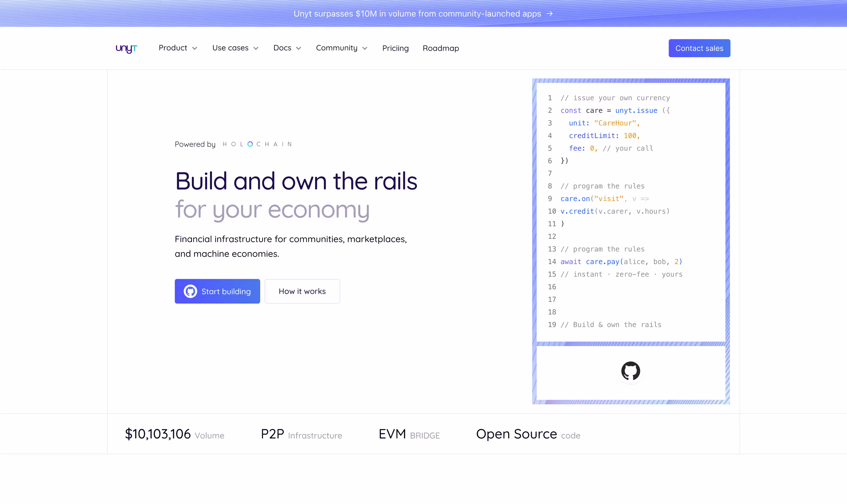
Task: Click the Start building button
Action: [217, 291]
